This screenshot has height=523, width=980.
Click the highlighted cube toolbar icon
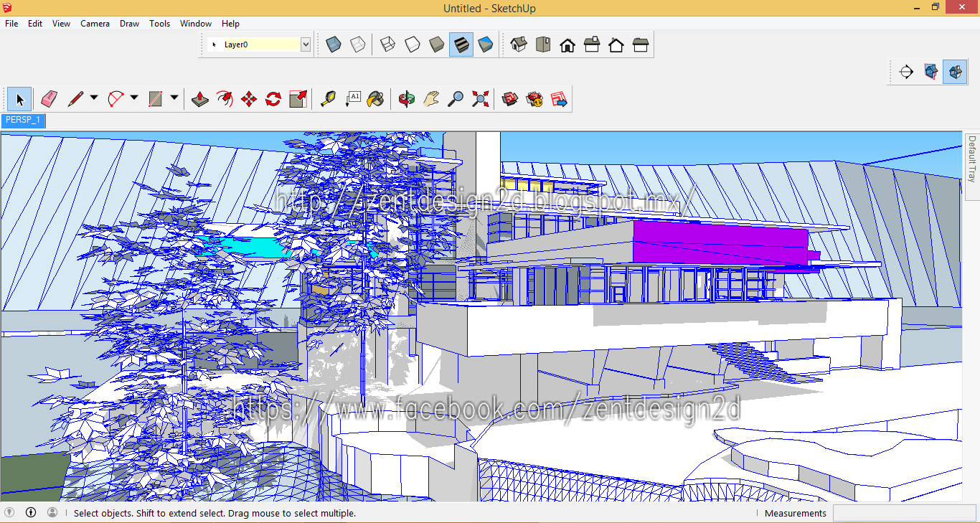[x=955, y=72]
